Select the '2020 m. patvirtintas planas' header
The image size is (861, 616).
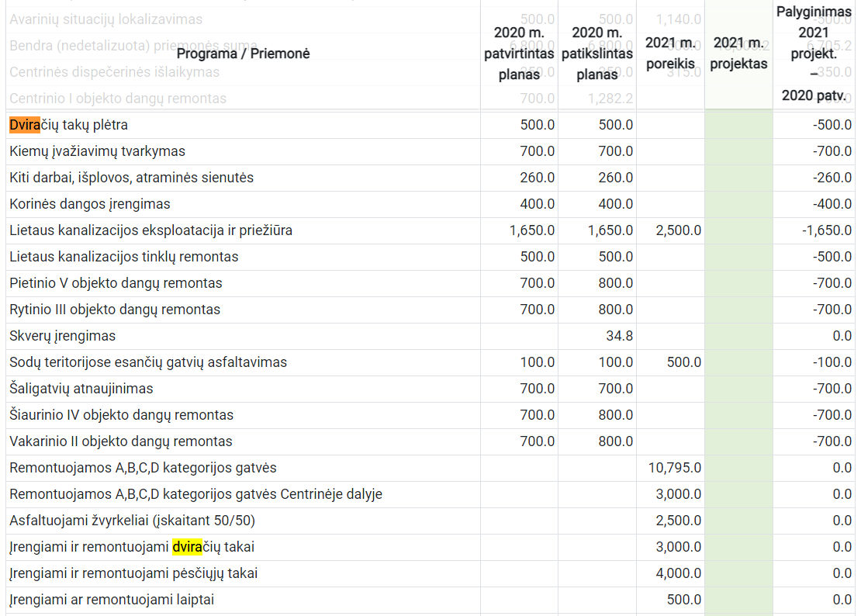(519, 54)
